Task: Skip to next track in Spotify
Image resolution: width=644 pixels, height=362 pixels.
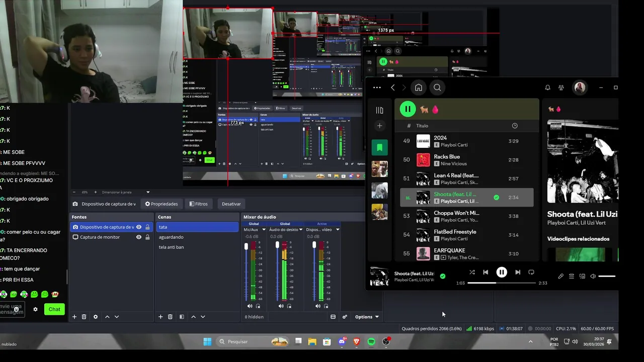Action: (517, 272)
